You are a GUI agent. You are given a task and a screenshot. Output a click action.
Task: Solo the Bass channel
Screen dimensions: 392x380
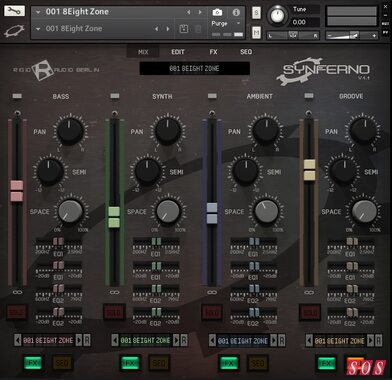(17, 312)
